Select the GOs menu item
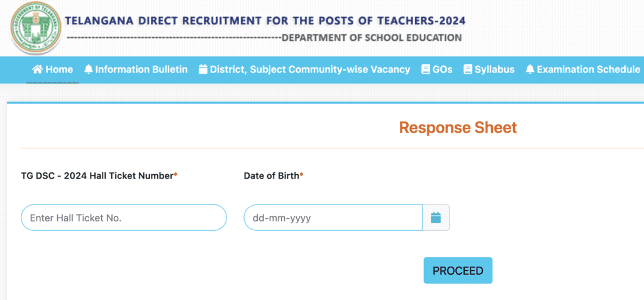644x300 pixels. pyautogui.click(x=442, y=70)
